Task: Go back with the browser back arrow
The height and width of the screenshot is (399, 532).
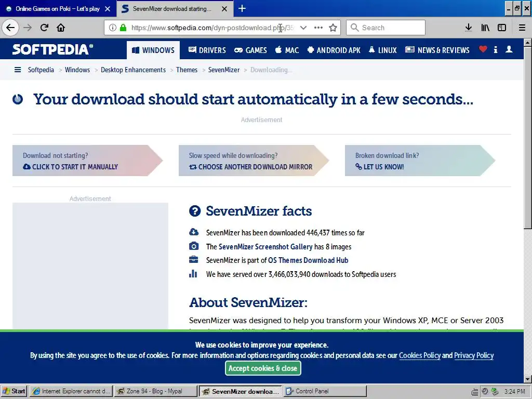Action: click(10, 28)
